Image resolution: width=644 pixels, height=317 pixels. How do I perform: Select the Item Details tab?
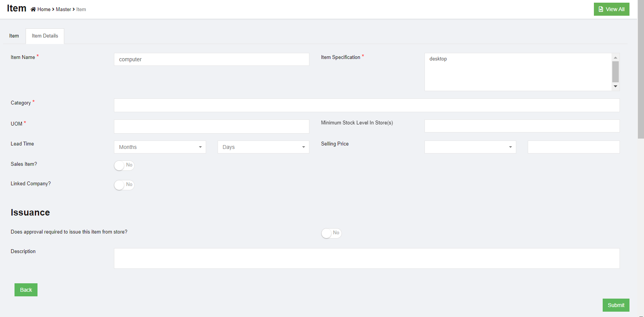coord(45,36)
